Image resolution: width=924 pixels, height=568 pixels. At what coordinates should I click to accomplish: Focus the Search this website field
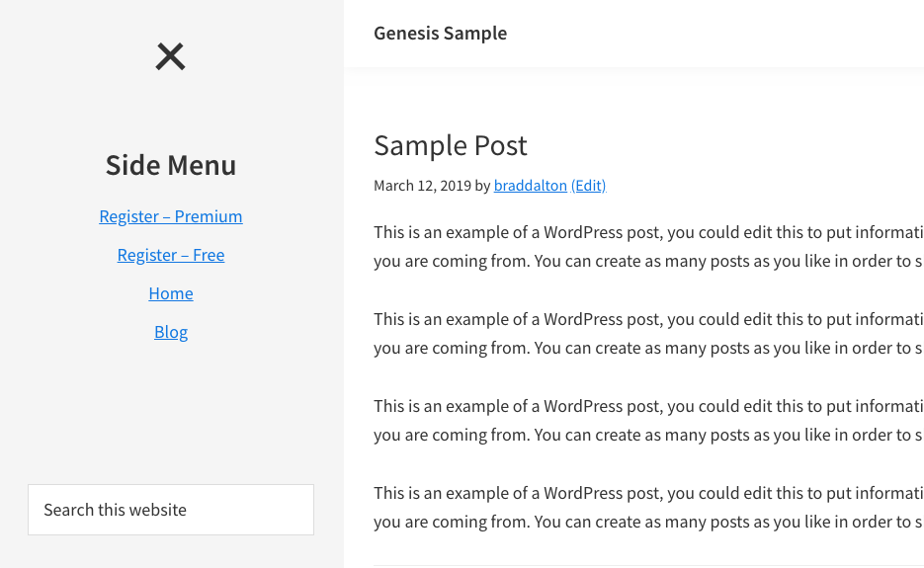click(171, 510)
